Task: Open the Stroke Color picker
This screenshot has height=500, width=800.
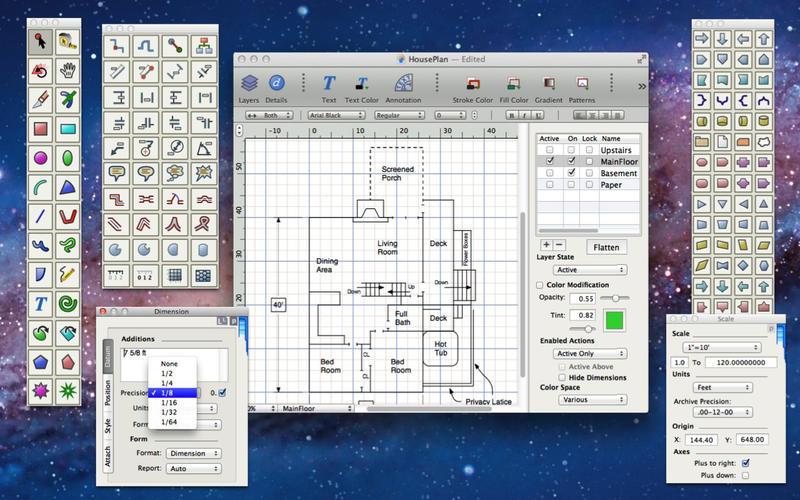Action: click(x=472, y=88)
